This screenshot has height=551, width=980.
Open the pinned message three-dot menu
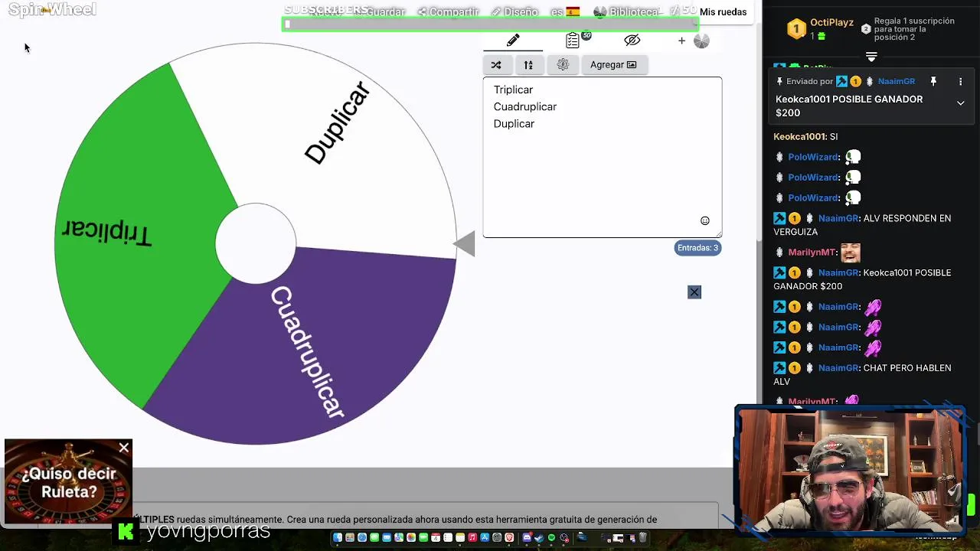click(960, 82)
